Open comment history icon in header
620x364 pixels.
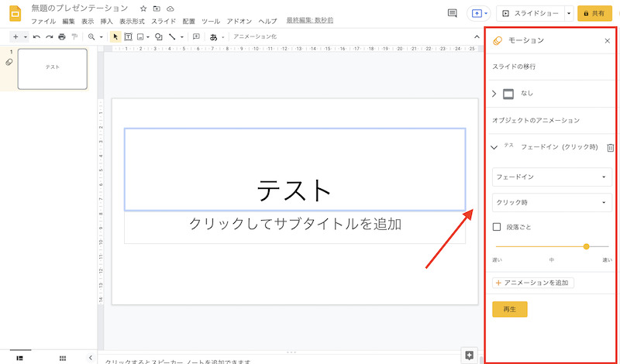pyautogui.click(x=453, y=13)
